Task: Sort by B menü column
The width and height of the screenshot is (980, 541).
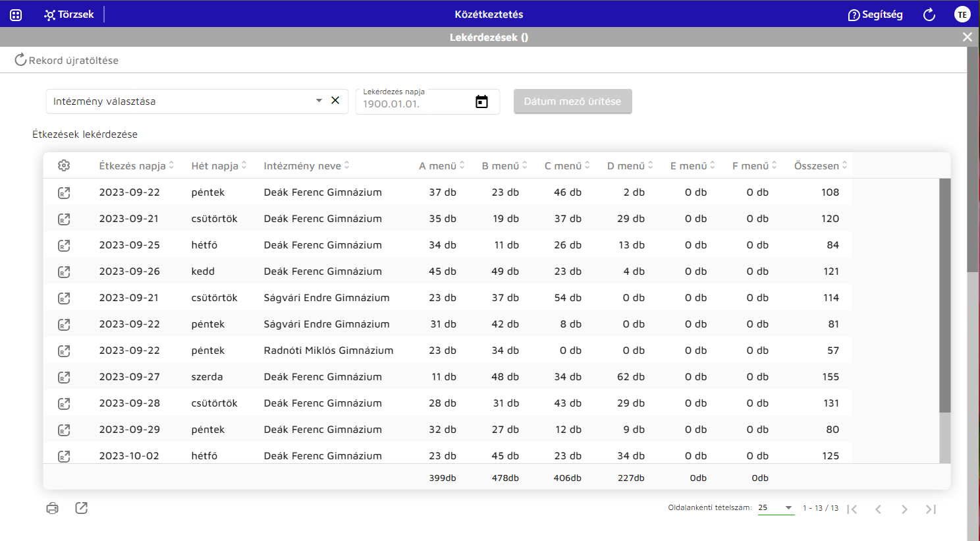Action: pos(504,165)
